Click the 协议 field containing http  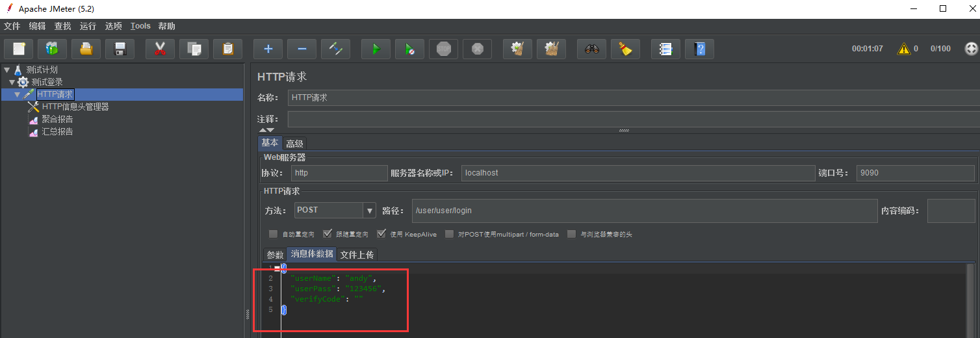[x=339, y=173]
